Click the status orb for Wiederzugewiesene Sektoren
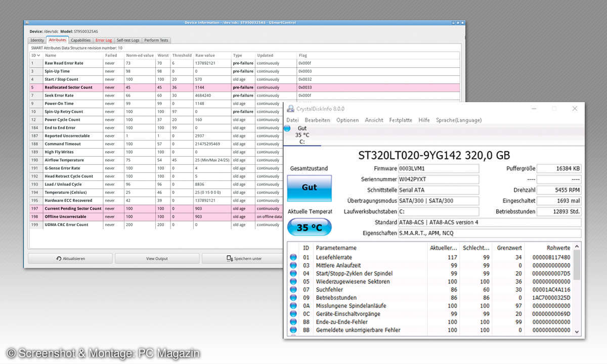 pyautogui.click(x=293, y=282)
